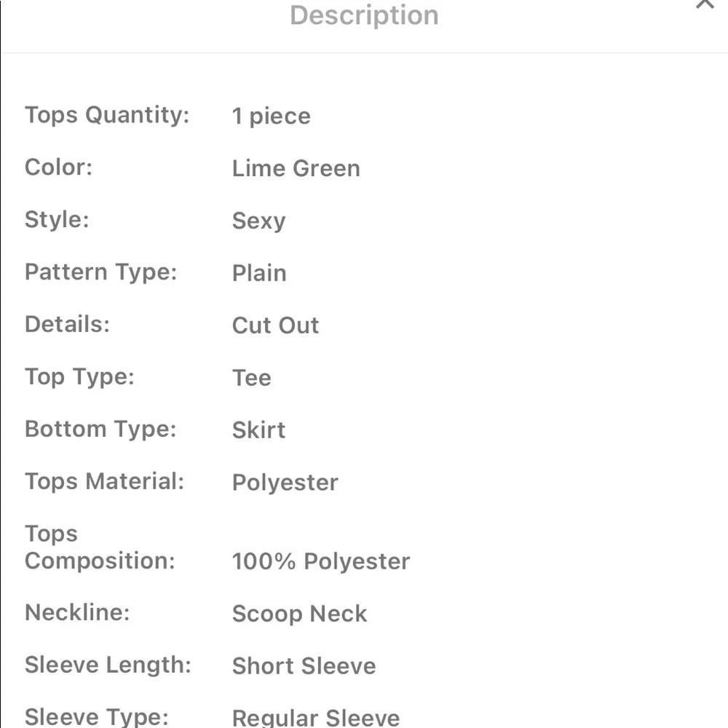Close the Description panel
728x728 pixels.
[704, 4]
